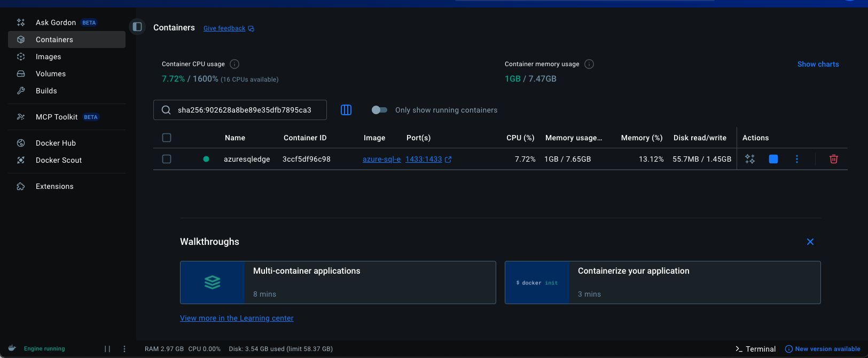Open the Terminal panel
Viewport: 868px width, 358px height.
(x=755, y=349)
